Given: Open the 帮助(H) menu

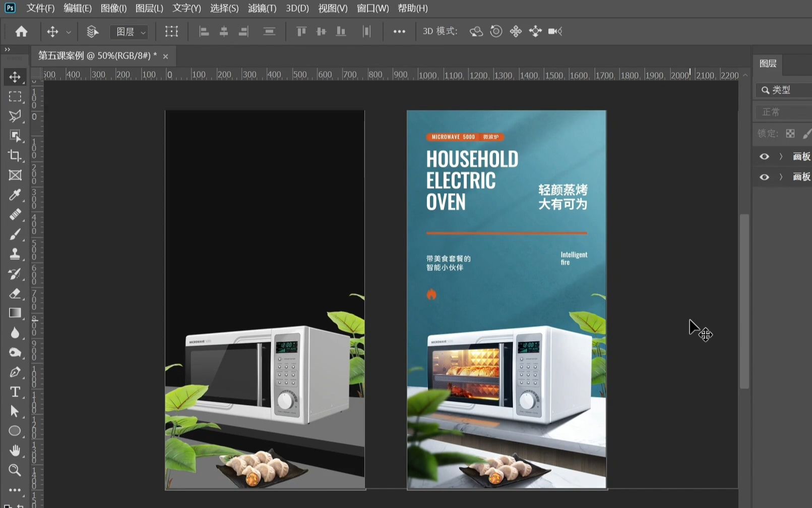Looking at the screenshot, I should click(x=413, y=8).
